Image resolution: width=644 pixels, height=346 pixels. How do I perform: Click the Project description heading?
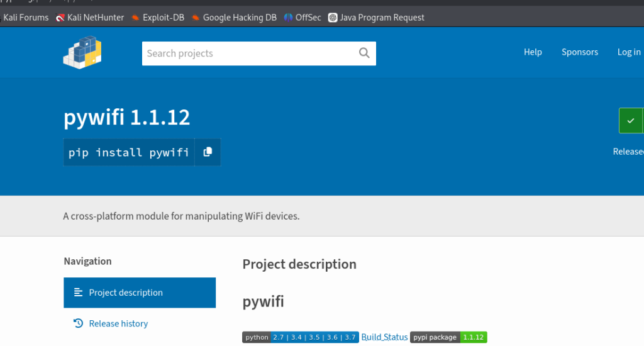pyautogui.click(x=299, y=264)
